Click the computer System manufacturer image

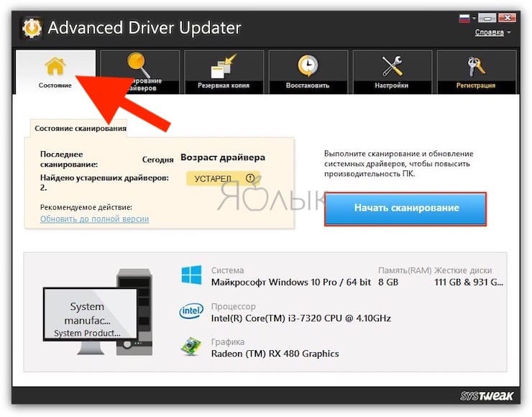tap(98, 311)
